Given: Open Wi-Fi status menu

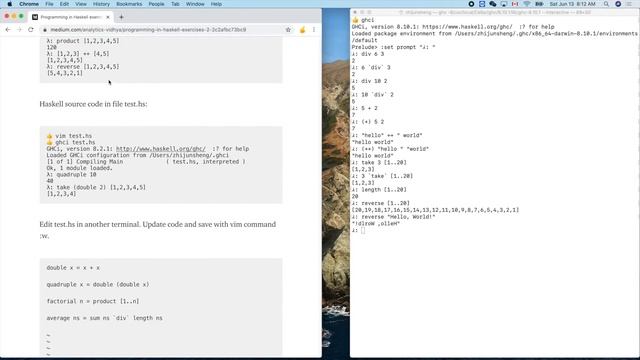Looking at the screenshot, I should click(527, 4).
